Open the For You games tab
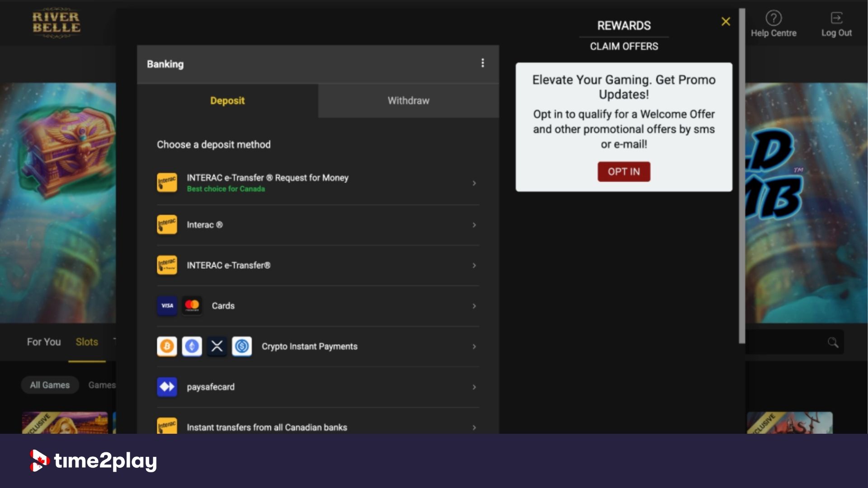Image resolution: width=868 pixels, height=488 pixels. point(44,342)
